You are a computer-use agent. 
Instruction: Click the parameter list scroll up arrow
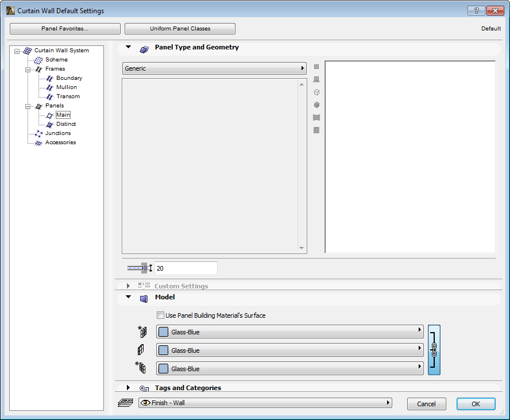[302, 84]
